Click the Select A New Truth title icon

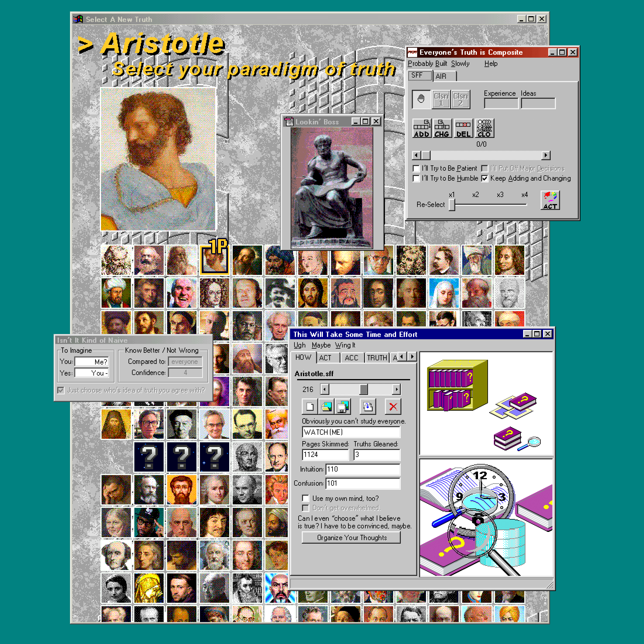click(78, 19)
